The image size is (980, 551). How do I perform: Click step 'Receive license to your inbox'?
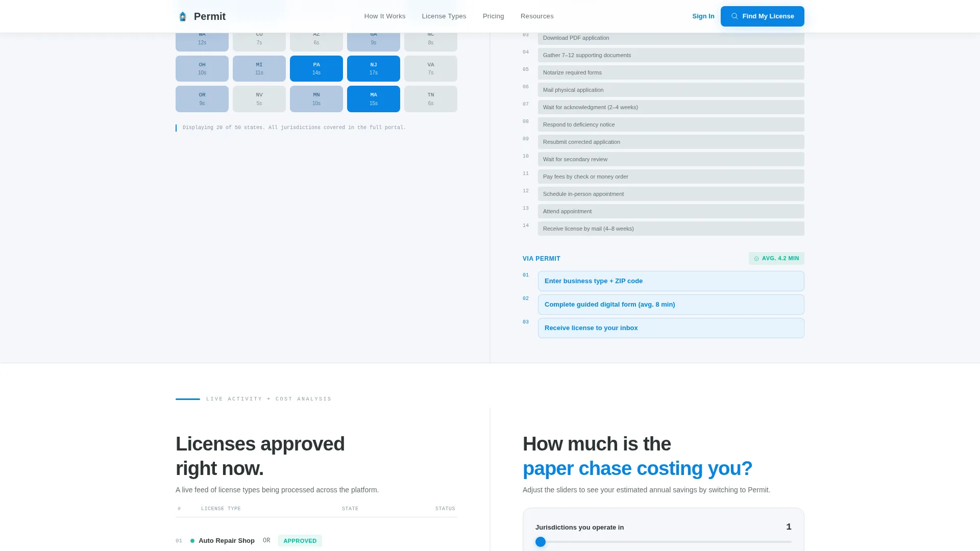[x=671, y=328]
